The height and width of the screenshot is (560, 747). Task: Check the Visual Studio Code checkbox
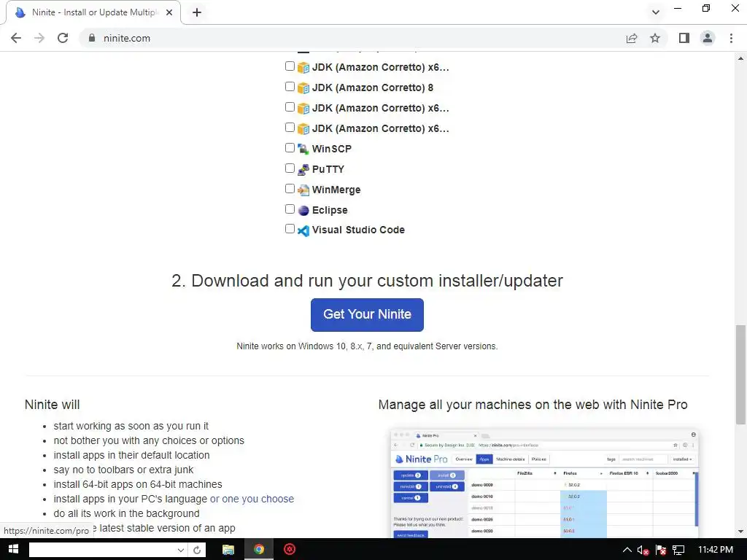290,228
